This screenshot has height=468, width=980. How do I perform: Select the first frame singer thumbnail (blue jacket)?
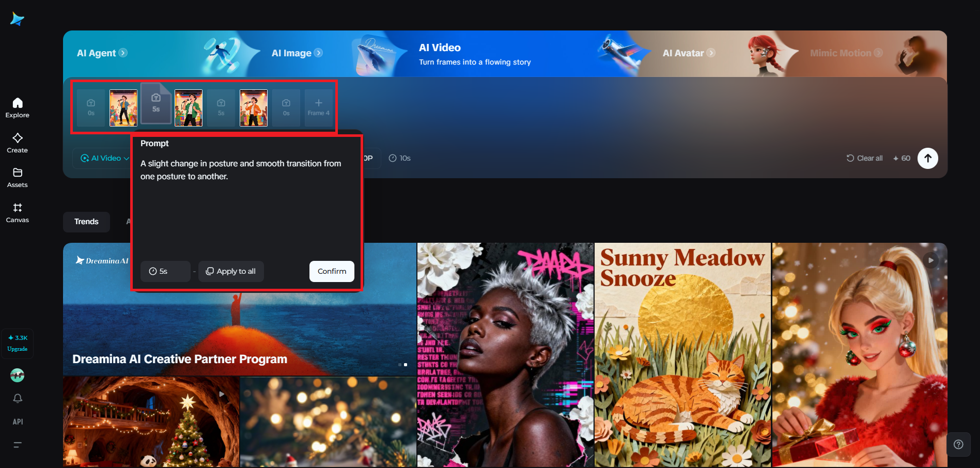click(123, 108)
